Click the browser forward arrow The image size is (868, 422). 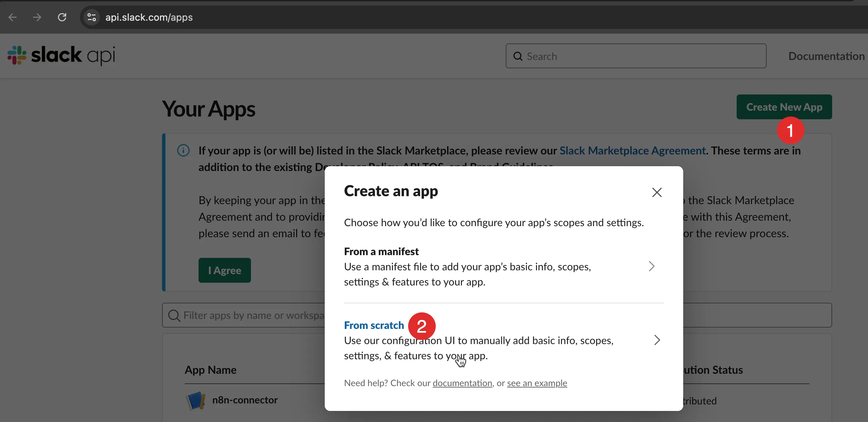(37, 17)
